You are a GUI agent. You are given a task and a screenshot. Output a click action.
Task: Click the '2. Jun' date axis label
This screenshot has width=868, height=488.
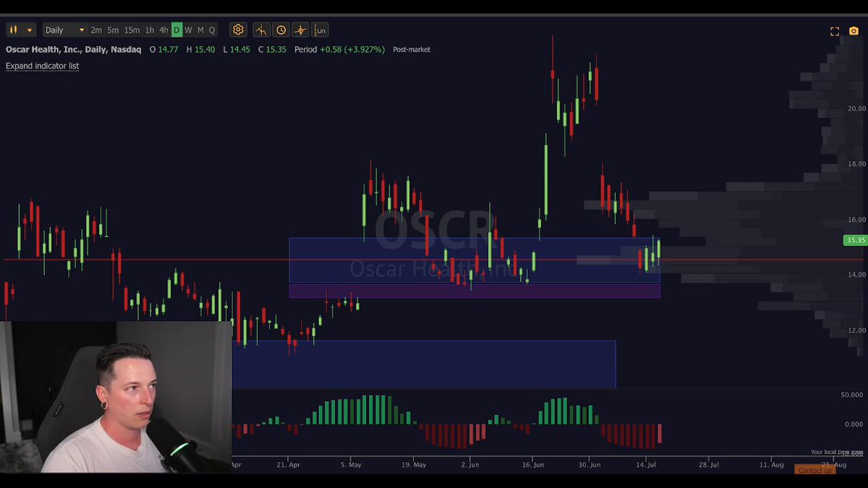(470, 465)
